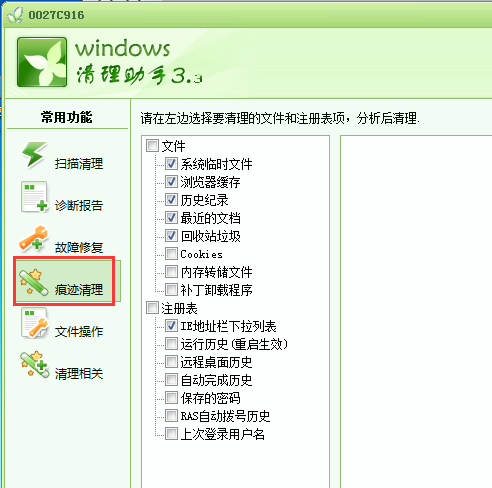Image resolution: width=492 pixels, height=488 pixels.
Task: Toggle the 注册表 parent group checkbox
Action: (x=152, y=307)
